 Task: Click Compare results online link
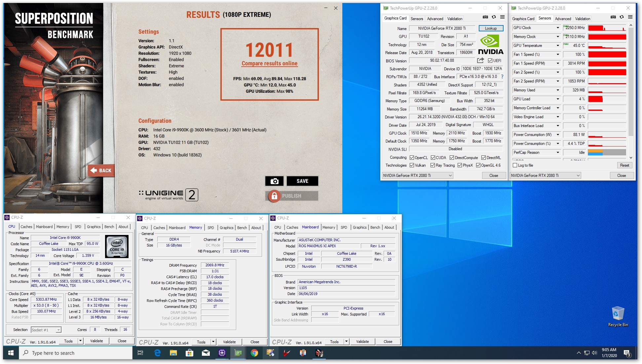click(270, 63)
